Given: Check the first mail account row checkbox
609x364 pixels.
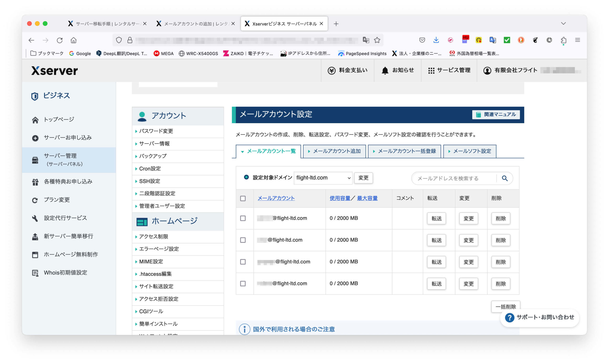Looking at the screenshot, I should (x=243, y=218).
